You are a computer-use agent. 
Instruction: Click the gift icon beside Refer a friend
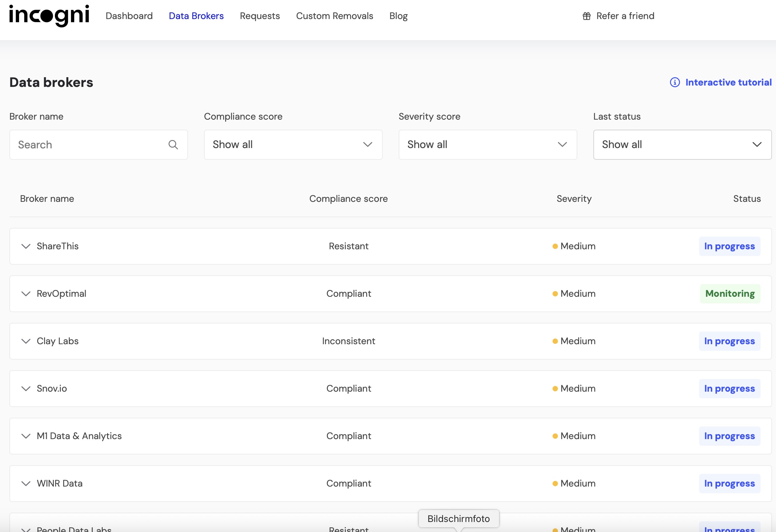point(586,16)
